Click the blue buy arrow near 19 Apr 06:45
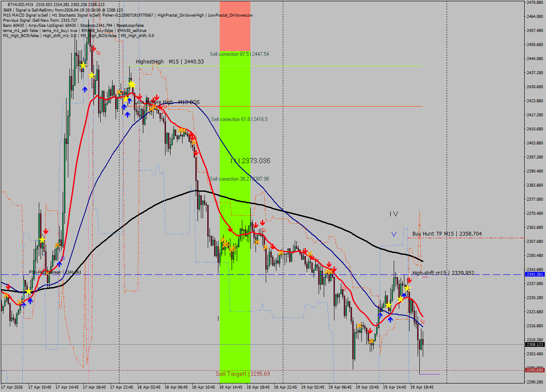This screenshot has height=392, width=546. [380, 315]
